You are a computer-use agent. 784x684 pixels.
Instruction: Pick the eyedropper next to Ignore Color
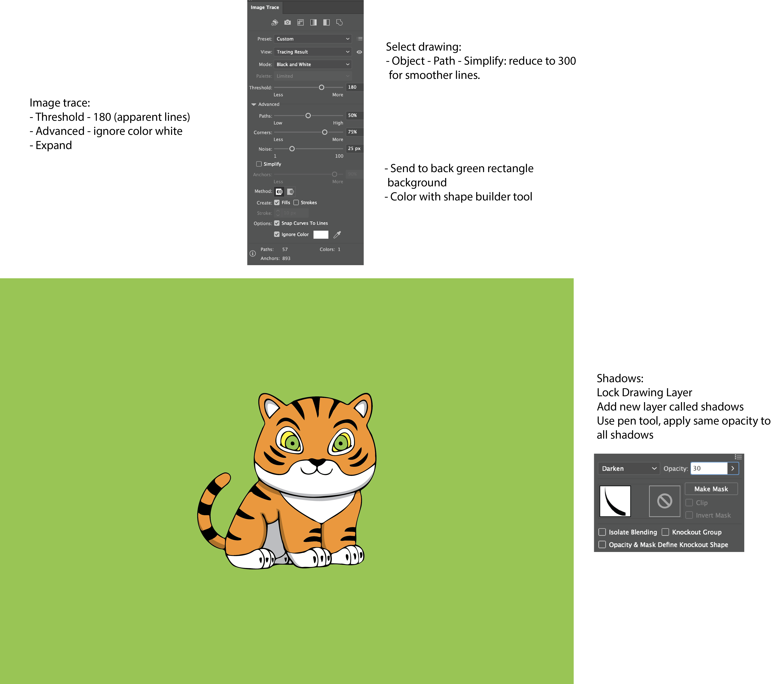337,235
